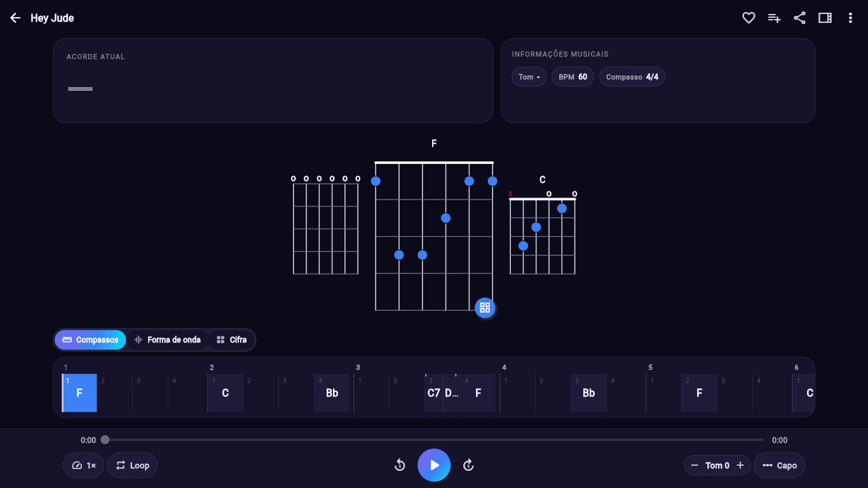Go back using the arrow beside Hey Jude
The width and height of the screenshot is (868, 488).
(15, 18)
